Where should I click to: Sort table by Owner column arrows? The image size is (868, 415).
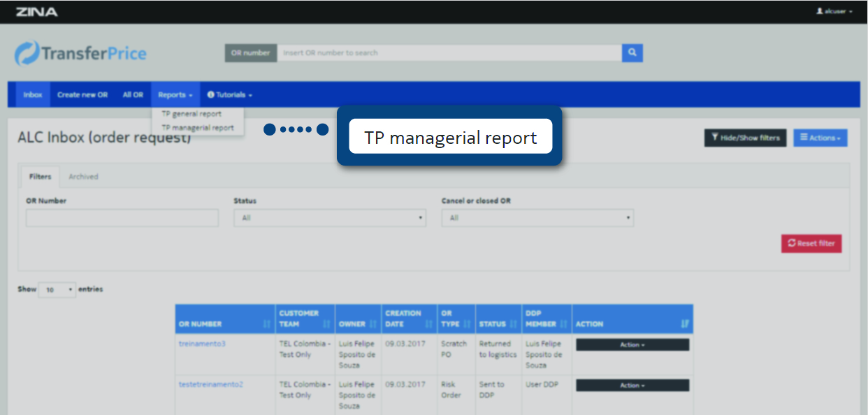372,324
